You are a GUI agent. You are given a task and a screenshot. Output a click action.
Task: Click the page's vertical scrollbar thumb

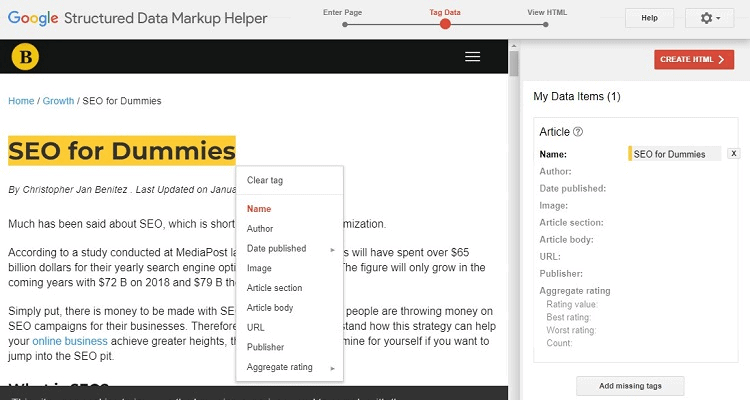click(x=514, y=64)
